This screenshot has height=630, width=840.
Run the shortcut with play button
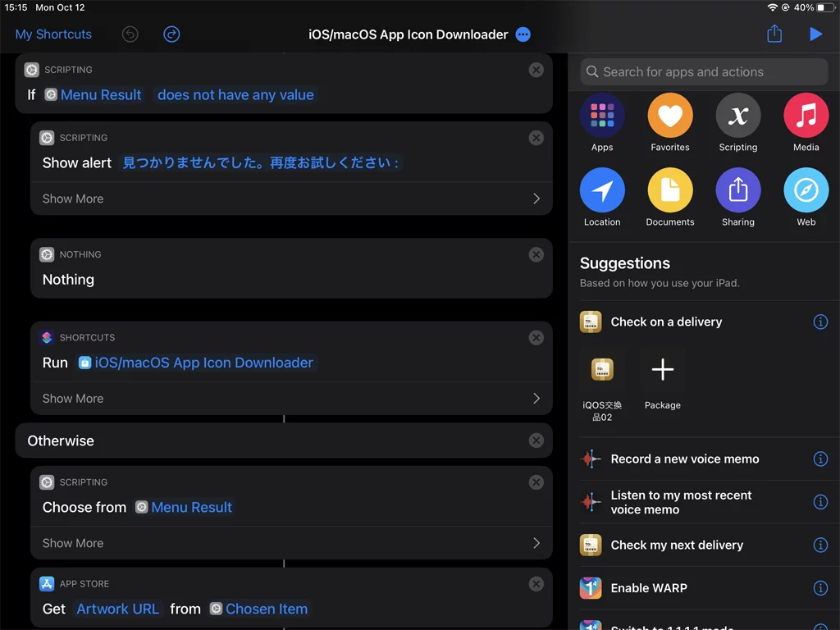tap(815, 34)
